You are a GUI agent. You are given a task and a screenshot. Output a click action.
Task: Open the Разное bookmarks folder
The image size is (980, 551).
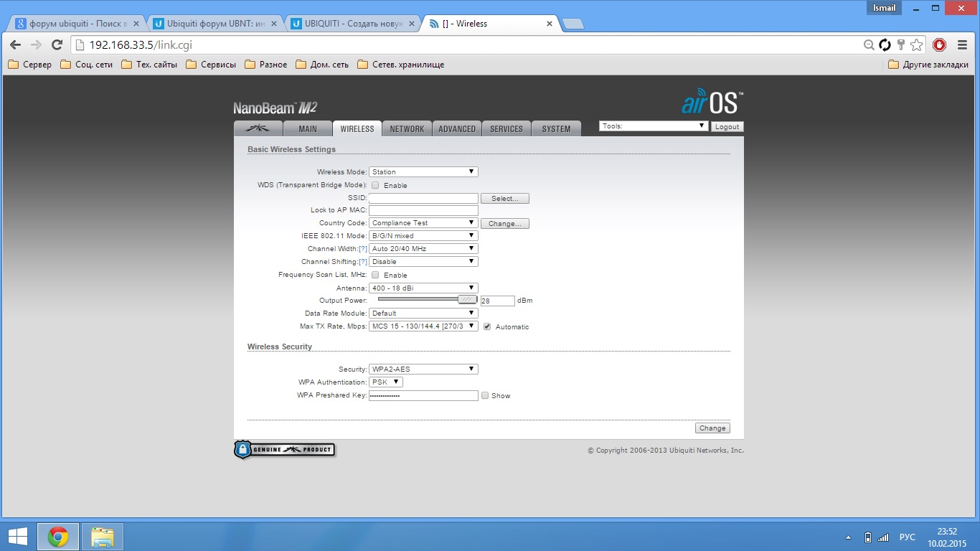click(266, 65)
